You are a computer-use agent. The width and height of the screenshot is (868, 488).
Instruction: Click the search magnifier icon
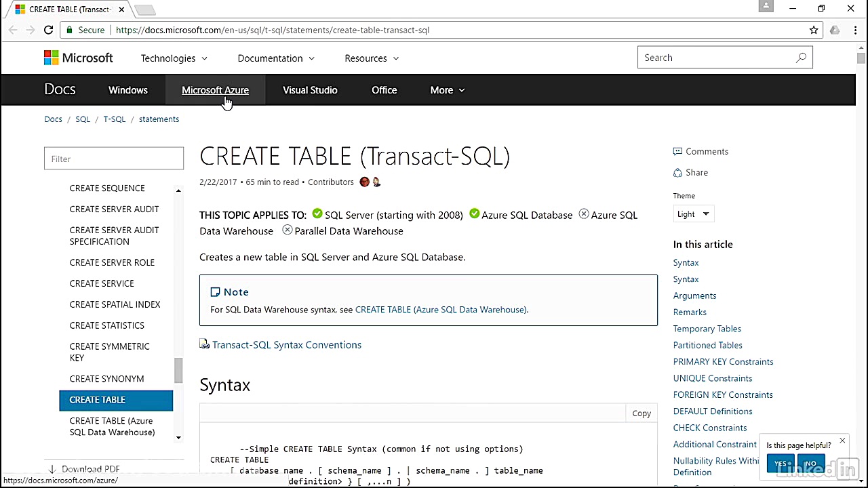801,58
